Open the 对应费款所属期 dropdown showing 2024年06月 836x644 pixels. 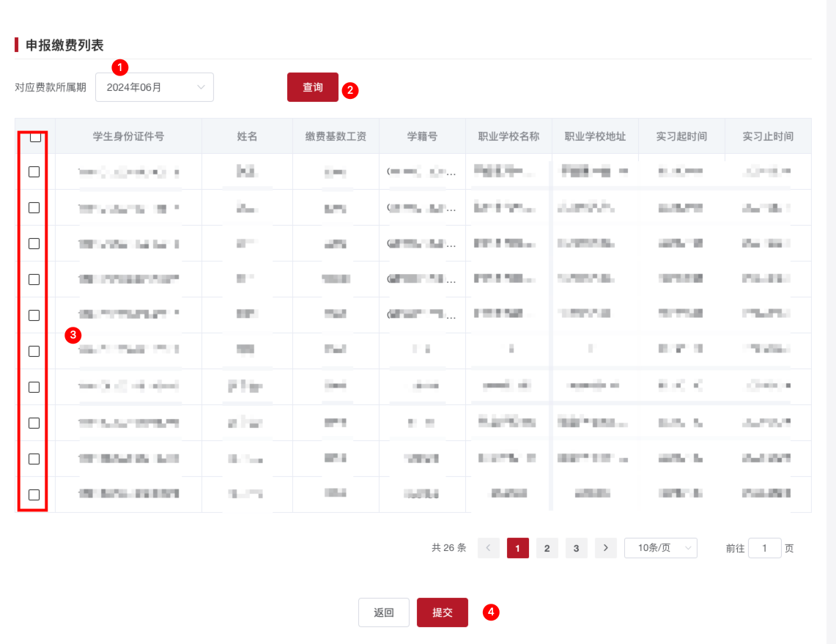154,87
